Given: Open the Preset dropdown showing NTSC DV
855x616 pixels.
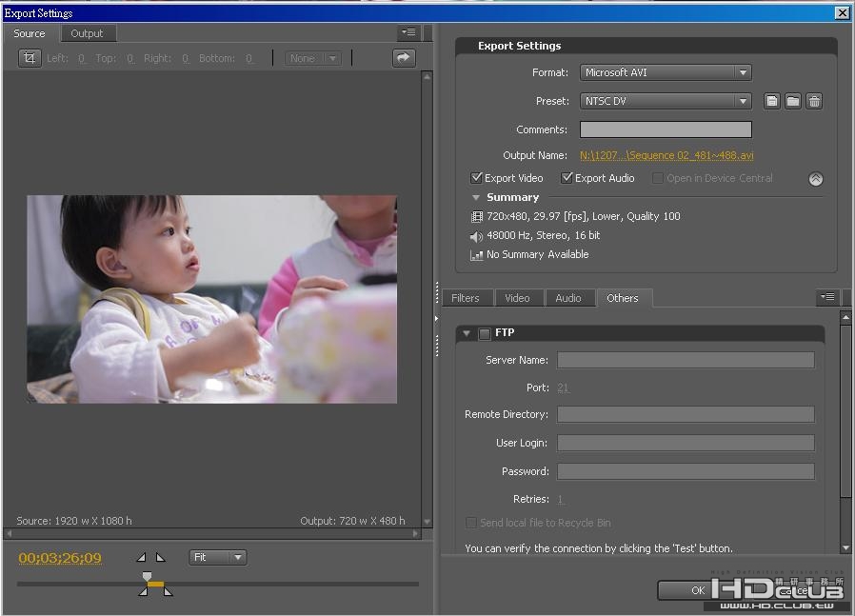Looking at the screenshot, I should (666, 101).
